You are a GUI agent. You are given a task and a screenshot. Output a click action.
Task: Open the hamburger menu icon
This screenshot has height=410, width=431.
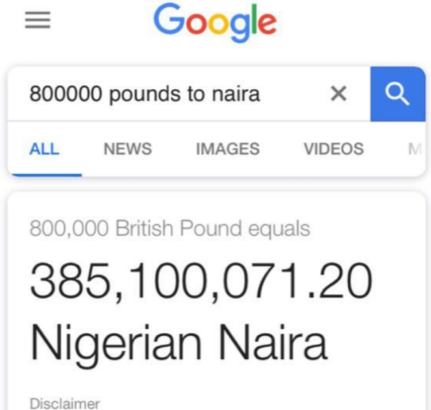click(38, 20)
